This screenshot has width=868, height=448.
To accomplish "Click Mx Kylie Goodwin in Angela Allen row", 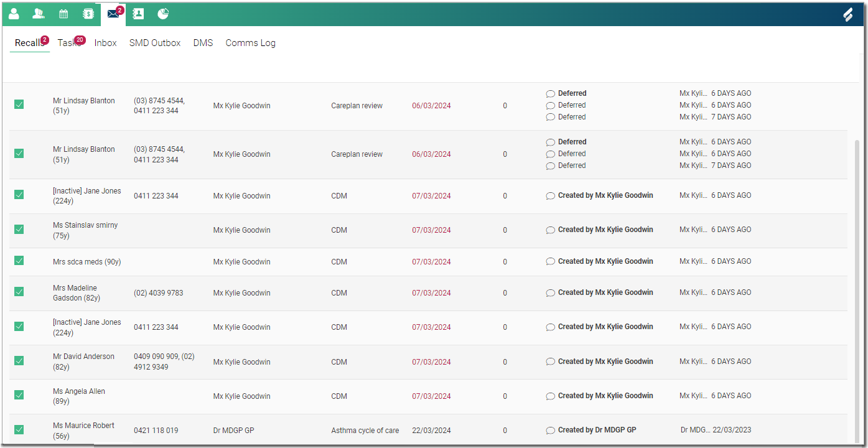I will 242,396.
